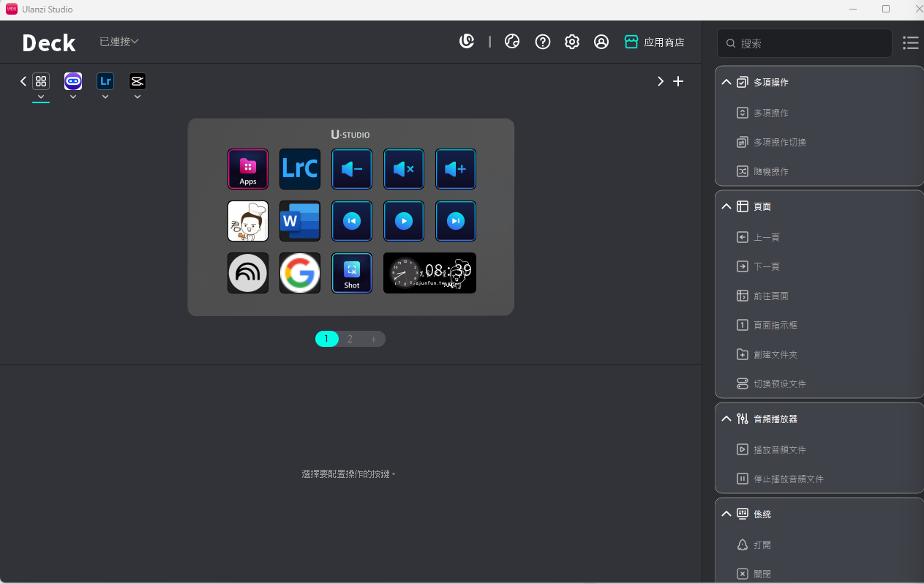The height and width of the screenshot is (584, 924).
Task: Toggle the list view icon beside search
Action: pyautogui.click(x=911, y=43)
